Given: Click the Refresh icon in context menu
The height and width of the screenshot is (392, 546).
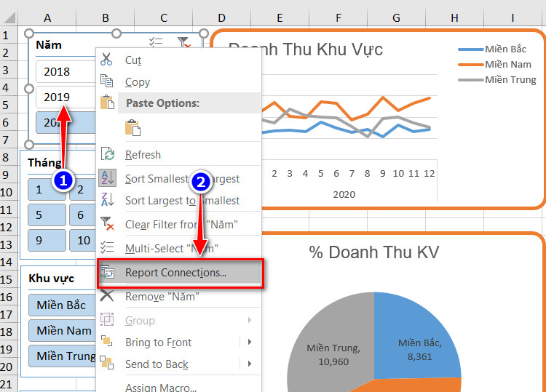Looking at the screenshot, I should pyautogui.click(x=108, y=153).
